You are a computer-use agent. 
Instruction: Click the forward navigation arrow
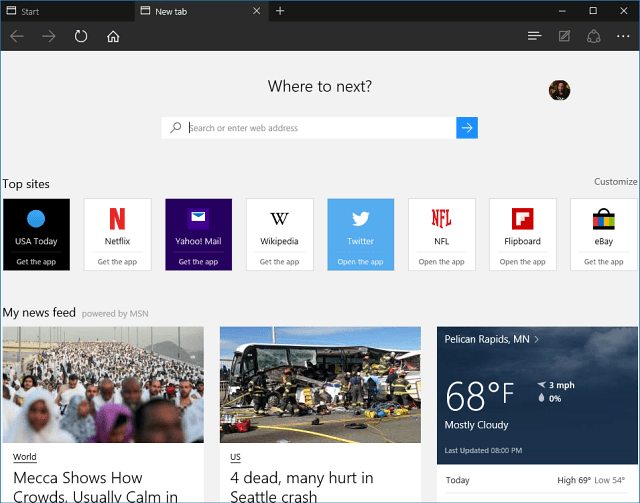click(x=49, y=36)
